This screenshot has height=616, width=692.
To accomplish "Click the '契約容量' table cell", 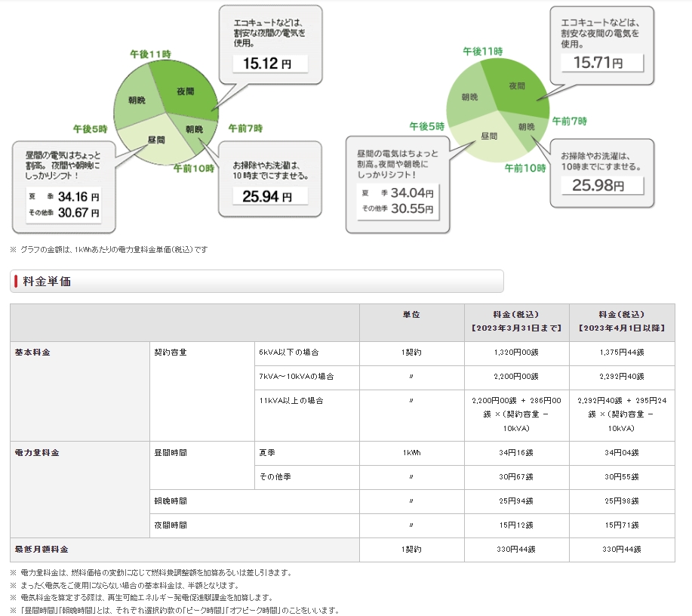I will 202,391.
